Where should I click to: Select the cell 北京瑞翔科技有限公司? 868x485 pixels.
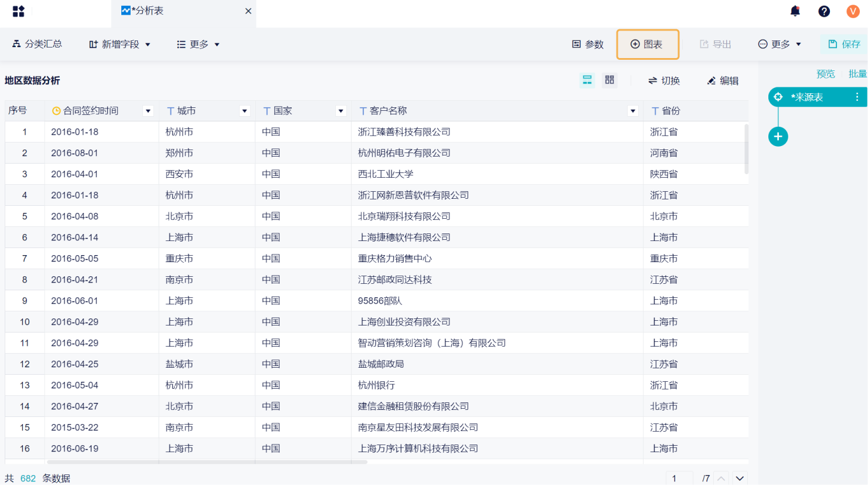coord(498,216)
